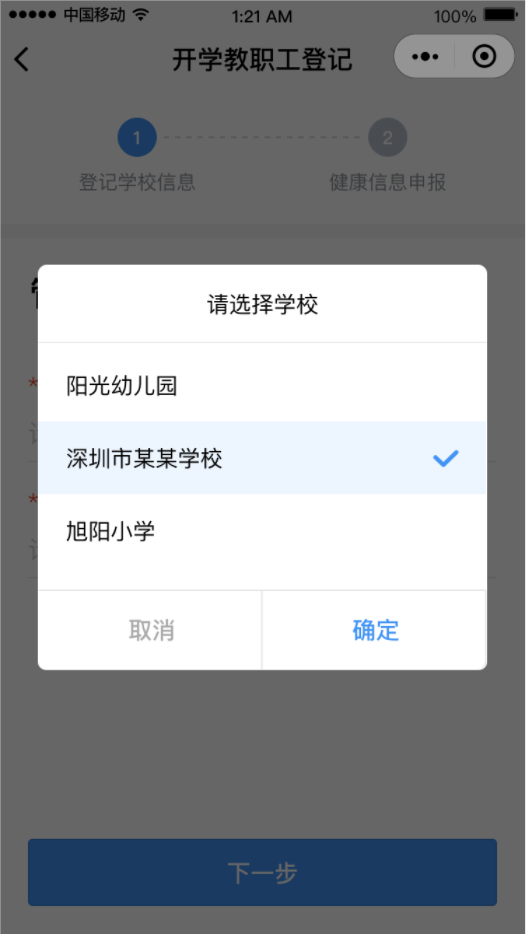This screenshot has height=934, width=526.
Task: Tap the 请选择学校 dialog title
Action: pyautogui.click(x=263, y=305)
